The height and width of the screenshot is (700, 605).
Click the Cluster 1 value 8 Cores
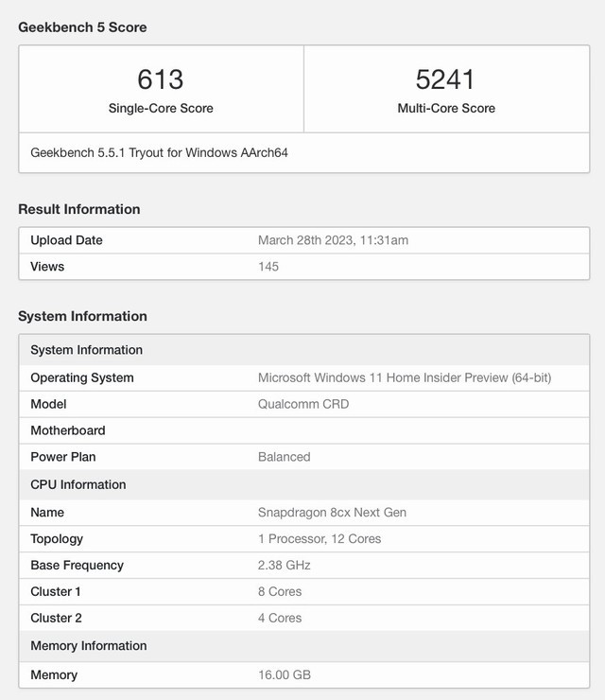pos(280,591)
